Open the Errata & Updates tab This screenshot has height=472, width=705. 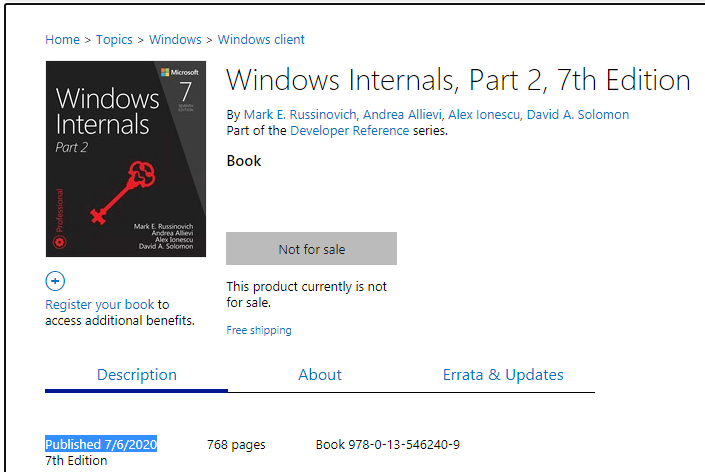503,375
